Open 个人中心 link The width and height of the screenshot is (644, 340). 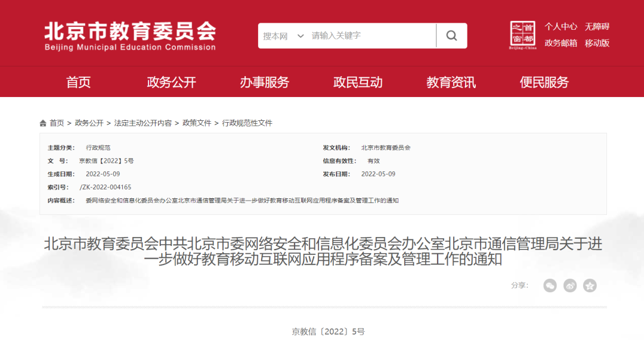coord(561,27)
